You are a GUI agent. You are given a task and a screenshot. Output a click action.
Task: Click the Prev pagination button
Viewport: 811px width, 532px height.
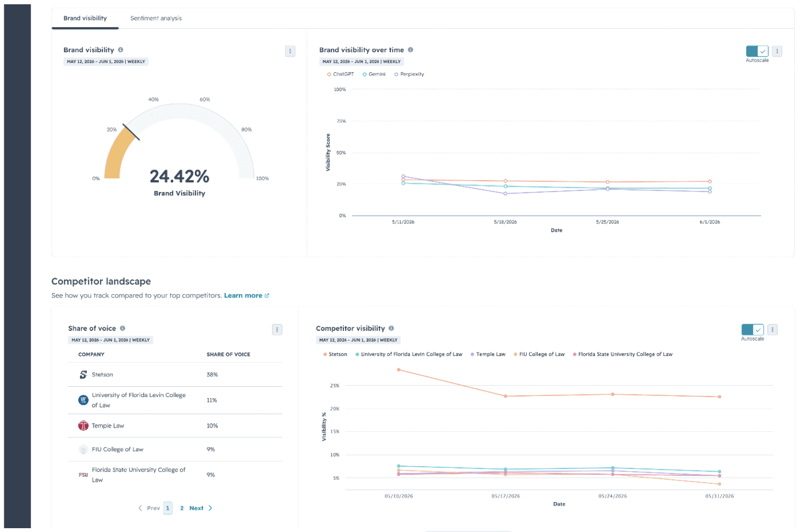point(153,508)
